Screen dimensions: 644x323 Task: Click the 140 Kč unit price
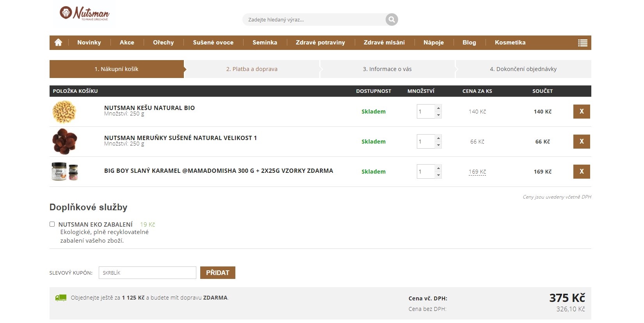(477, 112)
